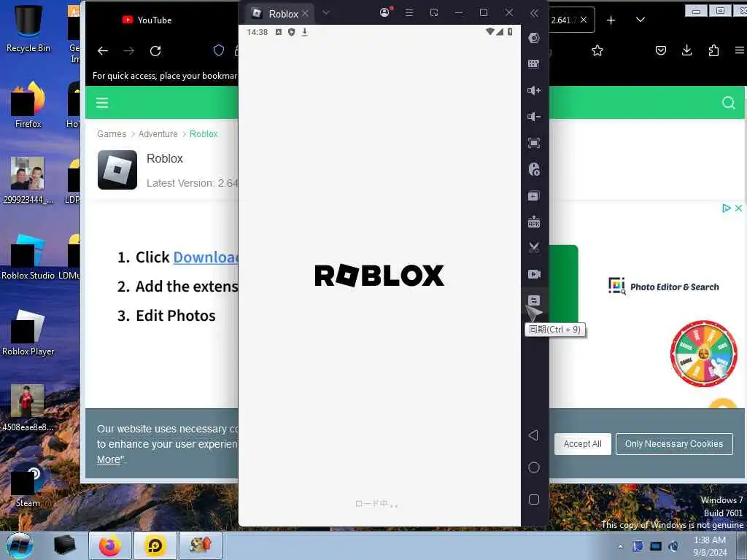Viewport: 747px width, 560px height.
Task: Select Roblox Player desktop shortcut
Action: click(x=28, y=332)
